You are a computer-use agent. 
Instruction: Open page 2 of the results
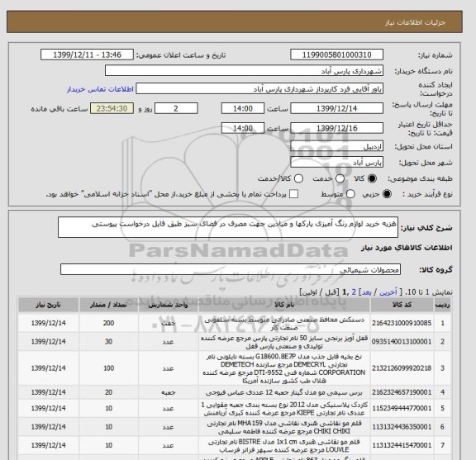point(354,292)
